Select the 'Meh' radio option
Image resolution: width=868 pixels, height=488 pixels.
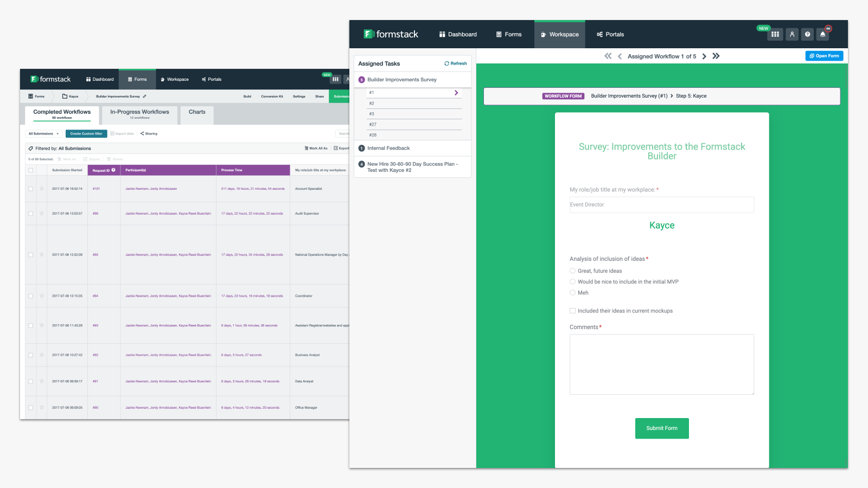pyautogui.click(x=572, y=292)
